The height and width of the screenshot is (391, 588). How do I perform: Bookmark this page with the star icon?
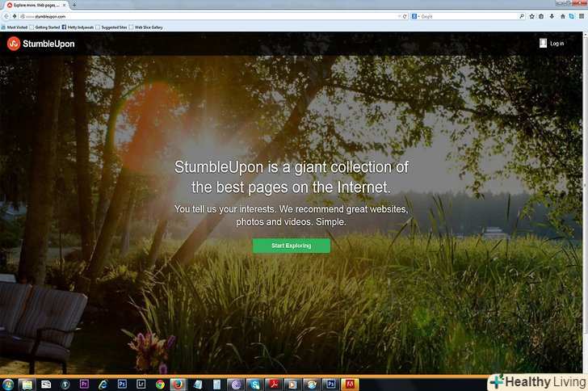(531, 16)
